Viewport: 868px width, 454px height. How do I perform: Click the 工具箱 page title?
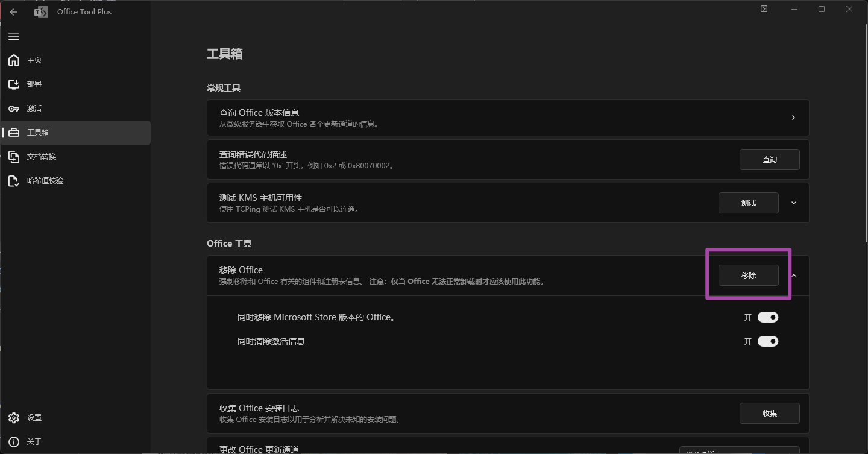click(x=225, y=54)
